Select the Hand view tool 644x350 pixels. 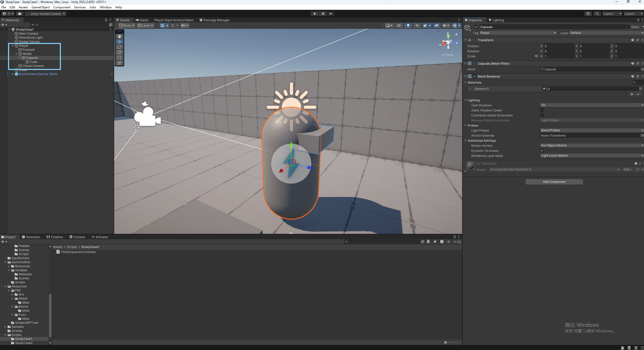(119, 36)
